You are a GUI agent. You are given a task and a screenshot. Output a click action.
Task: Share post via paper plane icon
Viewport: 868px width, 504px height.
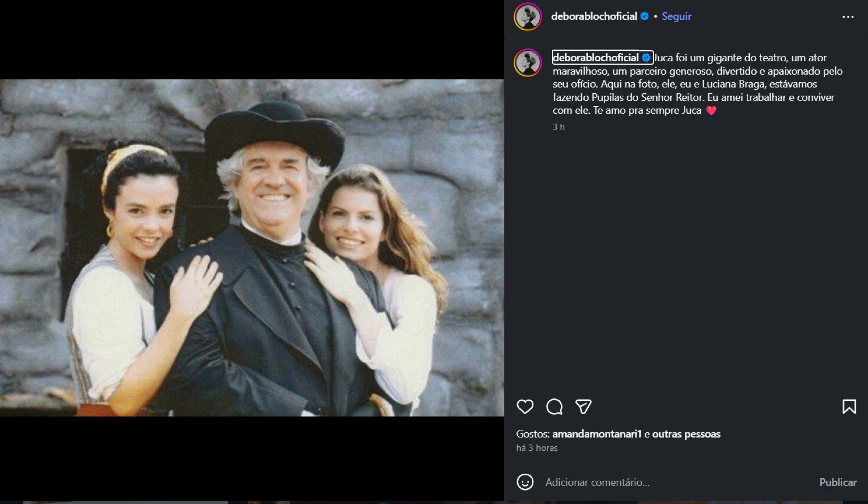click(x=583, y=406)
